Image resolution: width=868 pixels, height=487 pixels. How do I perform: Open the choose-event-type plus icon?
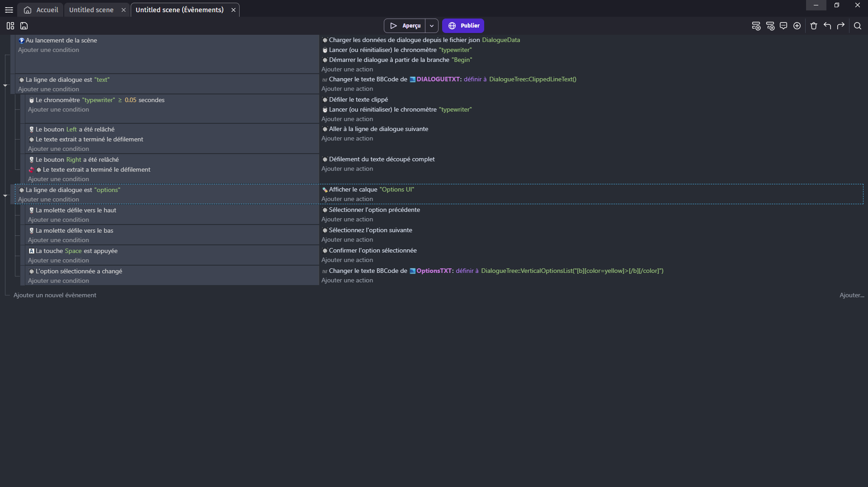click(x=797, y=26)
